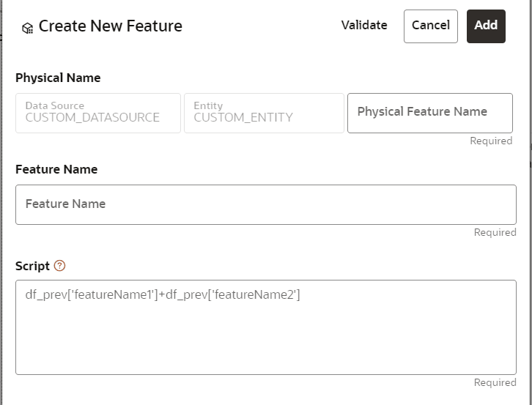Click the Script section label
This screenshot has width=532, height=405.
point(32,266)
